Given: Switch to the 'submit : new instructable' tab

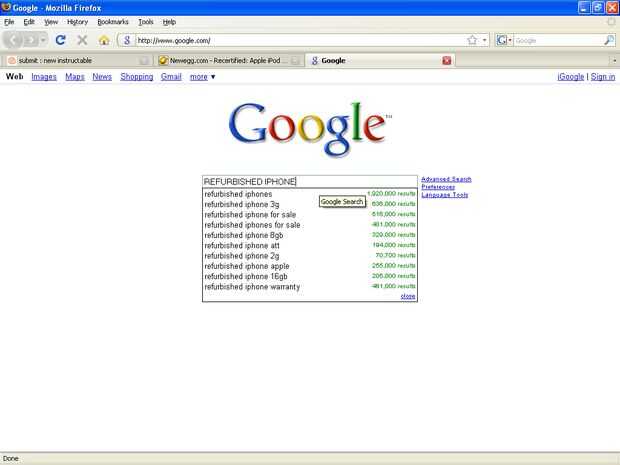Looking at the screenshot, I should (78, 60).
